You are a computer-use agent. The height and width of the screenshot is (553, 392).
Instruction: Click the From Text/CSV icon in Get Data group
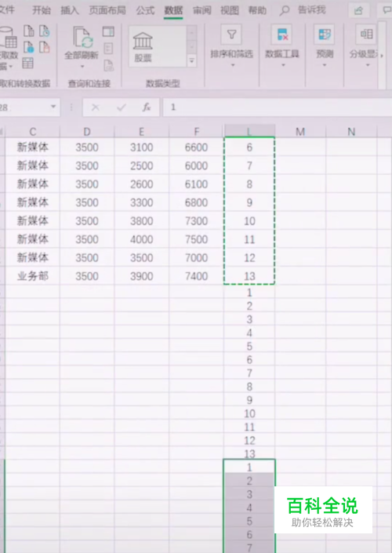pyautogui.click(x=29, y=31)
